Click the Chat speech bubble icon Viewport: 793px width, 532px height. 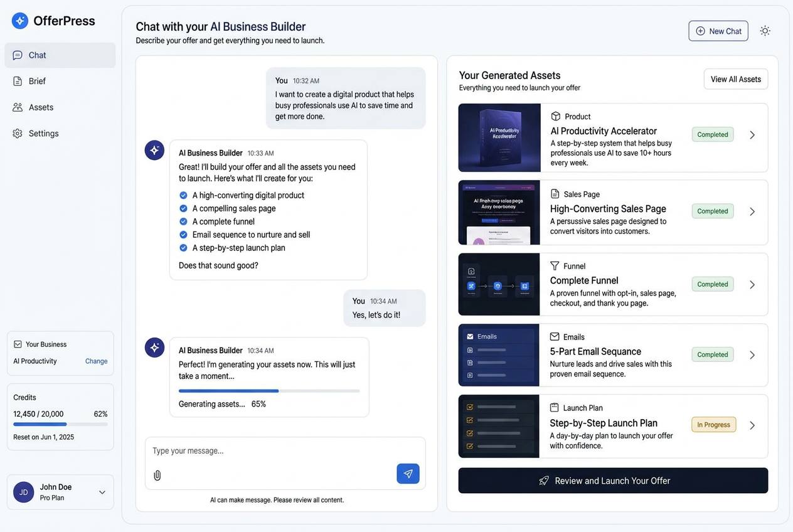[x=18, y=55]
